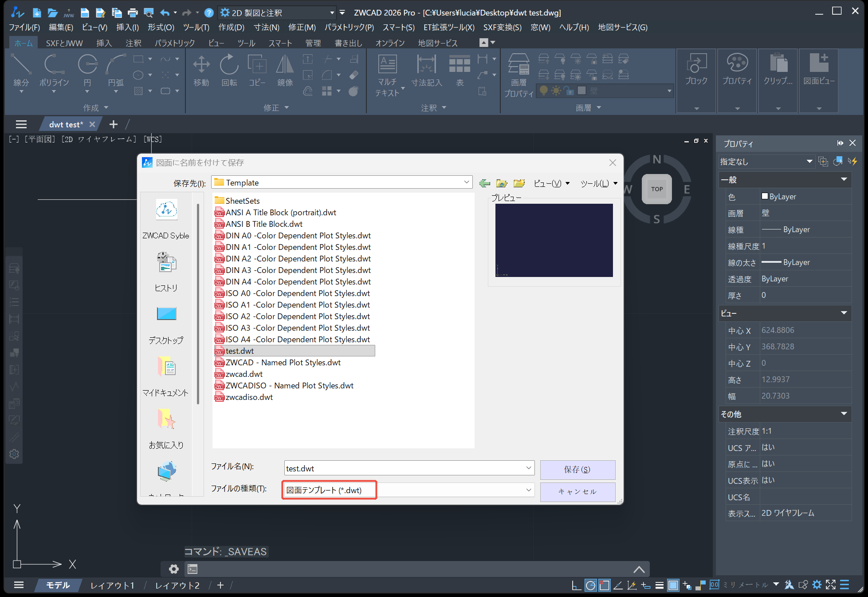Click the color (色) ByLayer swatch
The height and width of the screenshot is (597, 868).
pos(765,196)
